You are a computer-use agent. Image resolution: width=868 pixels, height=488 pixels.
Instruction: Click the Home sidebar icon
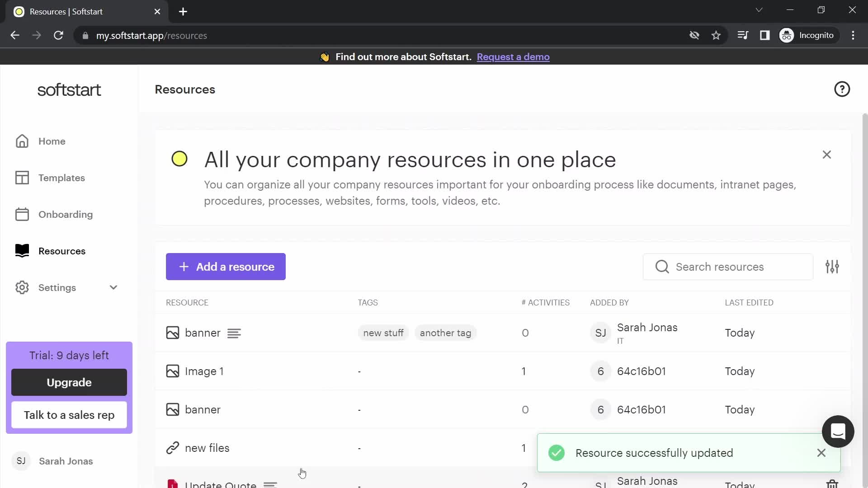(22, 141)
